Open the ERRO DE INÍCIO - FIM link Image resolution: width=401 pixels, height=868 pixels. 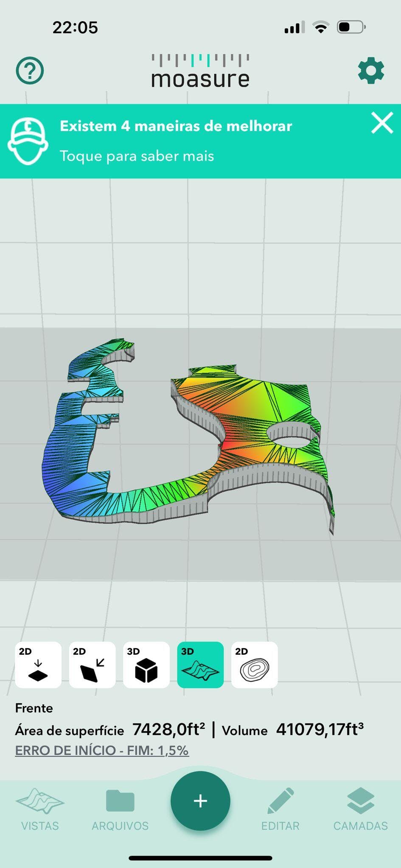pyautogui.click(x=102, y=750)
